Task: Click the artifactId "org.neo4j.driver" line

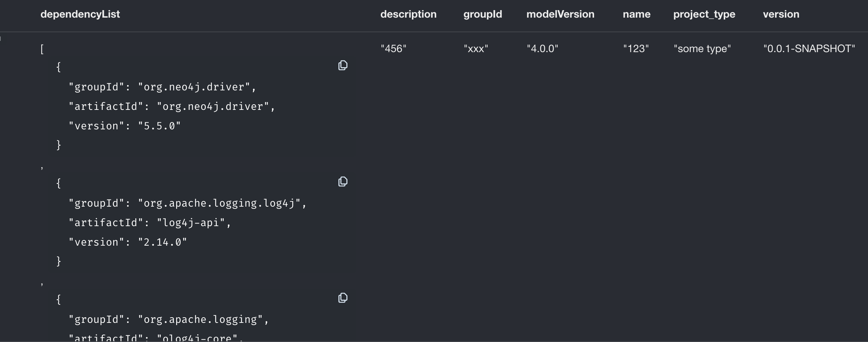Action: pyautogui.click(x=172, y=106)
